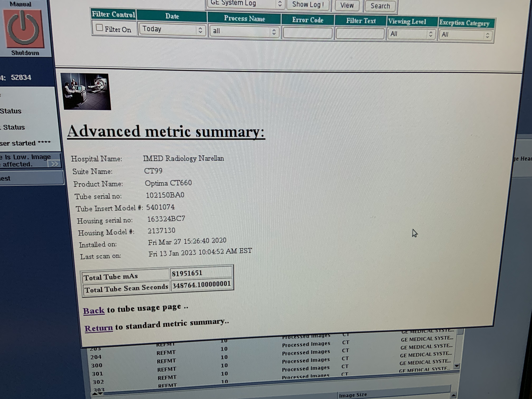Select the Product Name Optima CT660

point(168,183)
